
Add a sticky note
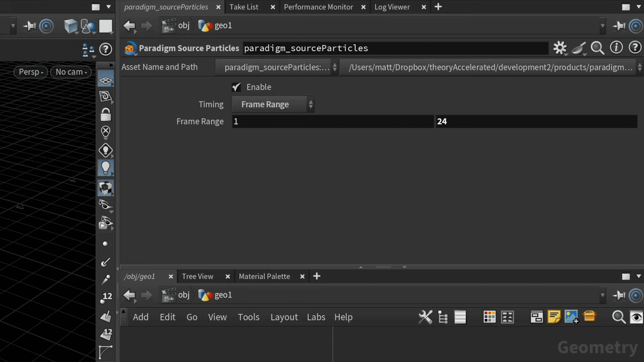click(x=554, y=317)
